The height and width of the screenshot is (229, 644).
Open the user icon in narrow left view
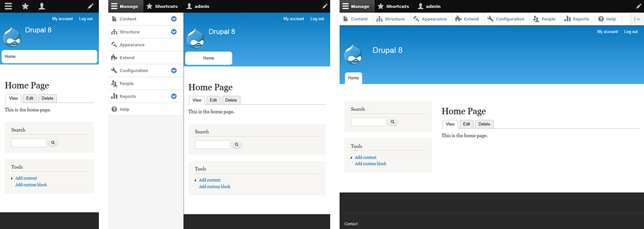[42, 6]
